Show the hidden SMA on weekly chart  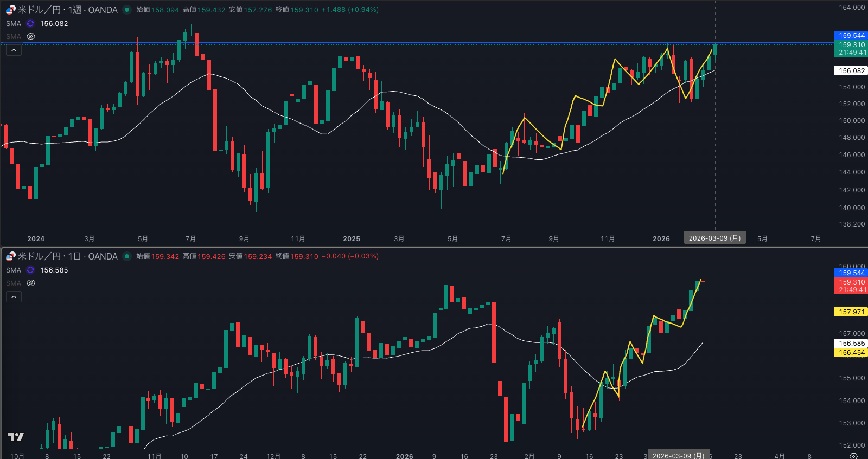click(31, 37)
